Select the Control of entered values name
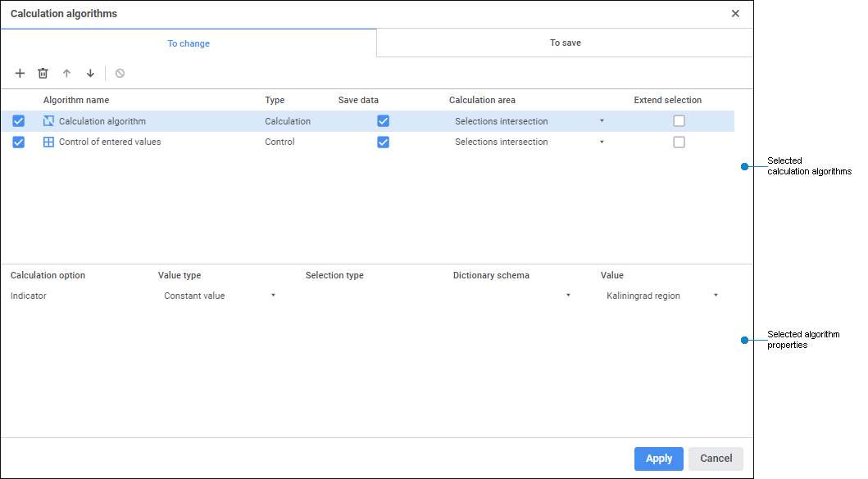868x479 pixels. click(x=110, y=142)
